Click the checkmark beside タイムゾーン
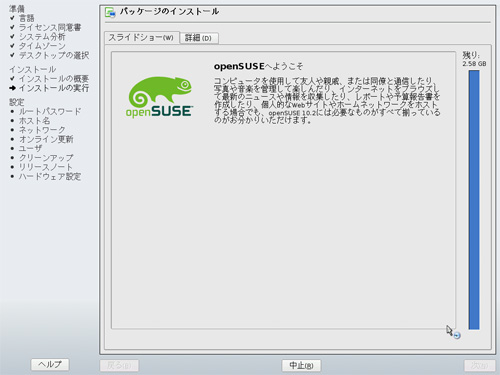 12,46
